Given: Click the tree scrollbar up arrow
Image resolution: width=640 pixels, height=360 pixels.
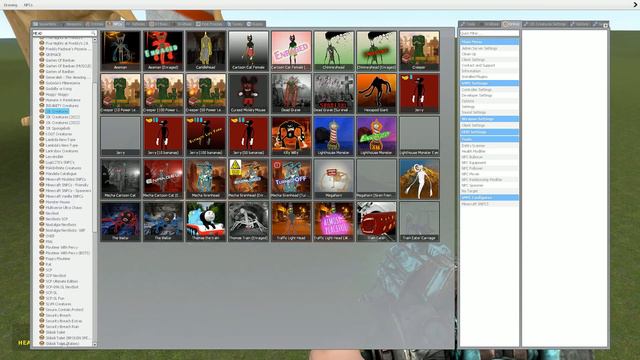Looking at the screenshot, I should 94,40.
